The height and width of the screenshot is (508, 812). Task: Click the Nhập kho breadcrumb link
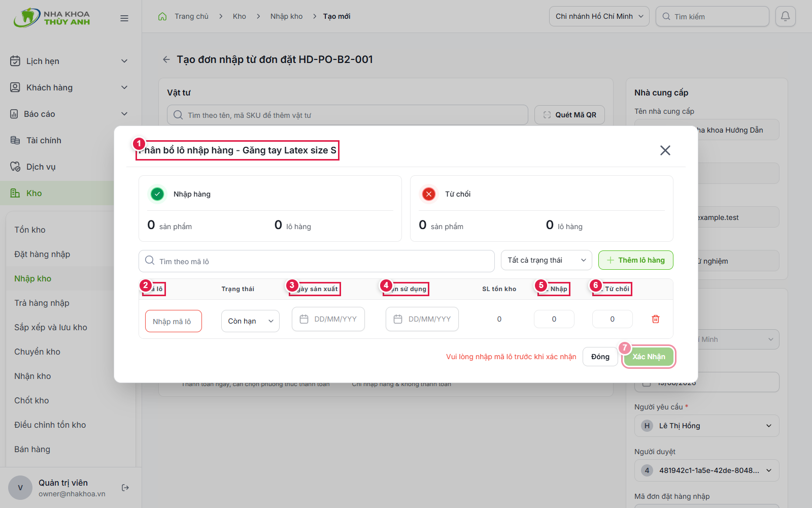[x=286, y=16]
